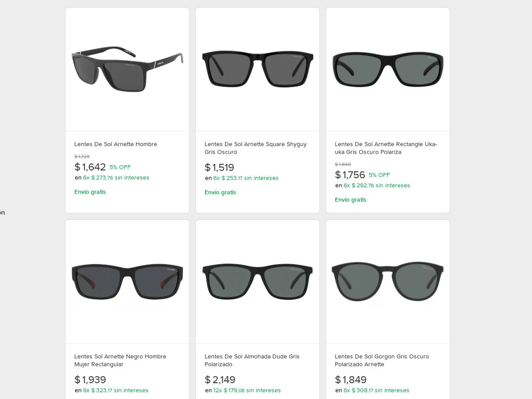532x399 pixels.
Task: Click the 12x $ 179,08 sin intereses text
Action: coord(247,390)
